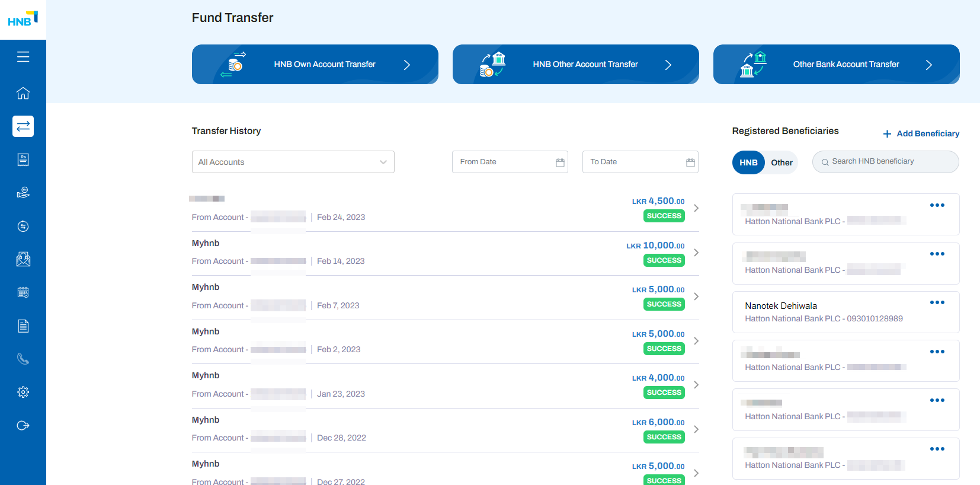Viewport: 980px width, 485px height.
Task: Click arrow on HNB Own Account Transfer card
Action: (x=407, y=65)
